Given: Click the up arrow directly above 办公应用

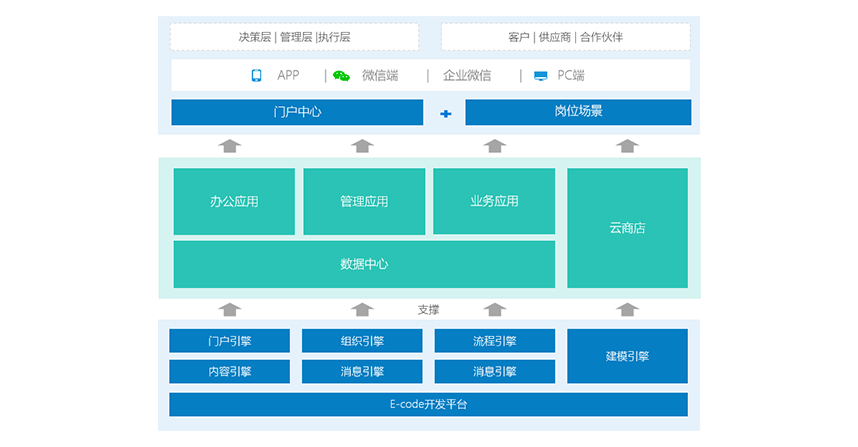Looking at the screenshot, I should coord(230,146).
